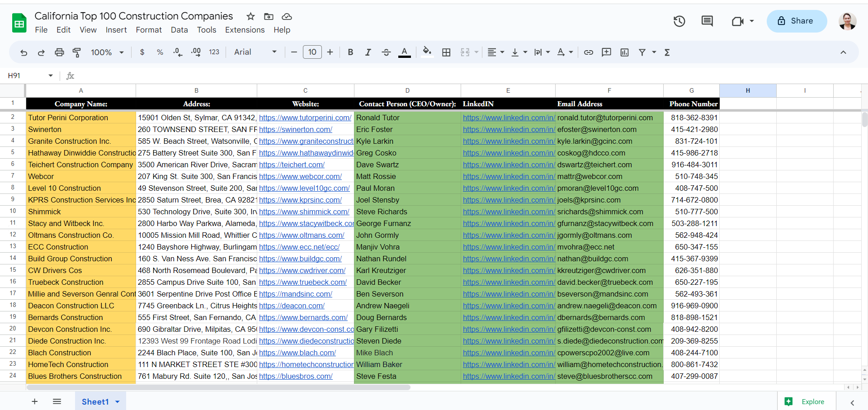
Task: Click the font size input field
Action: point(312,52)
